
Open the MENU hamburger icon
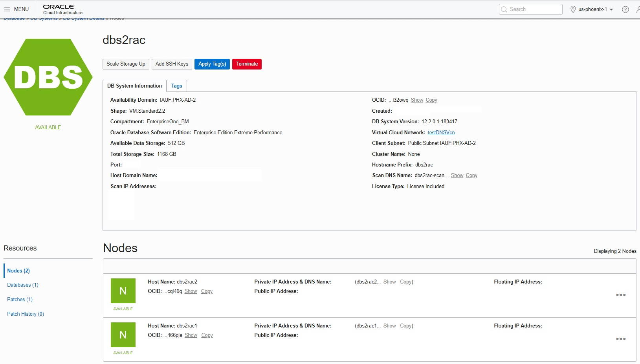7,9
